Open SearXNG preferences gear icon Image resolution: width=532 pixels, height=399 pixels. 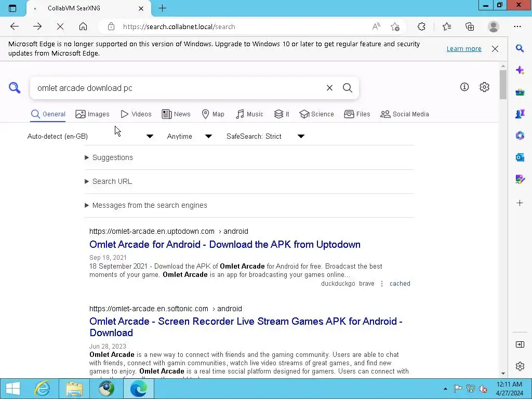pyautogui.click(x=485, y=87)
